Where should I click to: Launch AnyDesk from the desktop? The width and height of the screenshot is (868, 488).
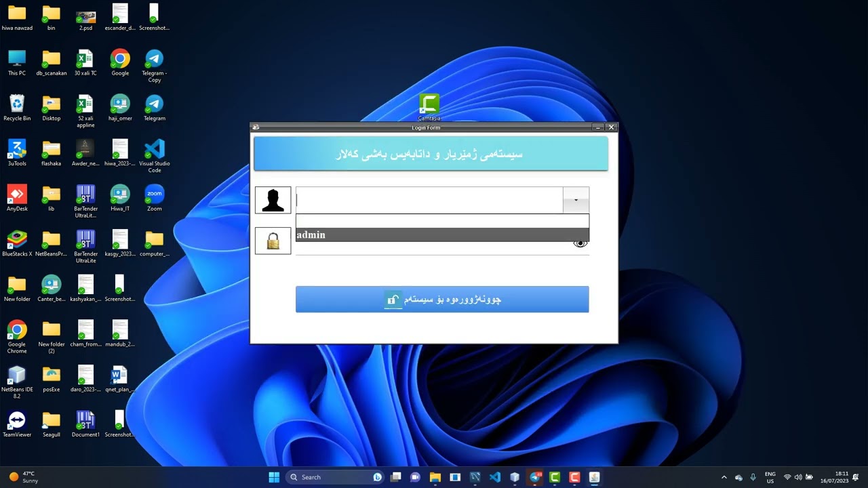click(x=17, y=198)
